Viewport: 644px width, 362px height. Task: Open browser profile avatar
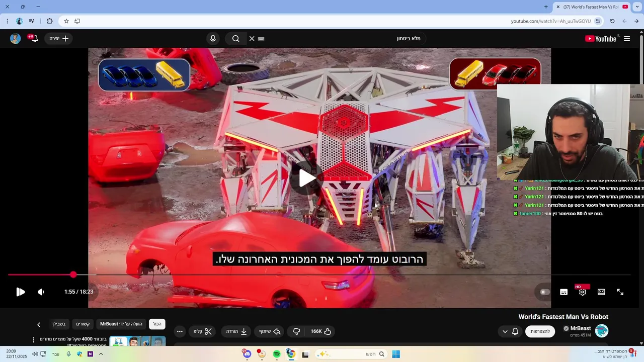pos(19,21)
